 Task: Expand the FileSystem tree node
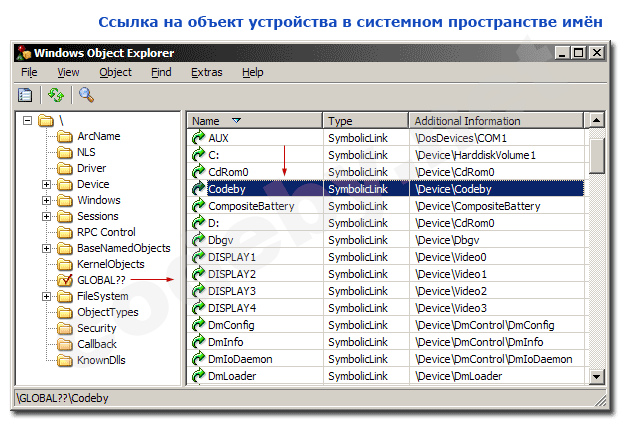click(46, 296)
